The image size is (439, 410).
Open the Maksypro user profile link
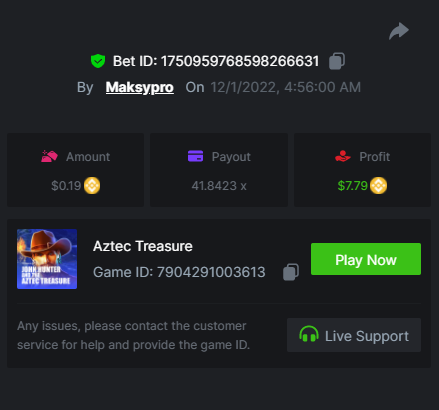pyautogui.click(x=140, y=87)
